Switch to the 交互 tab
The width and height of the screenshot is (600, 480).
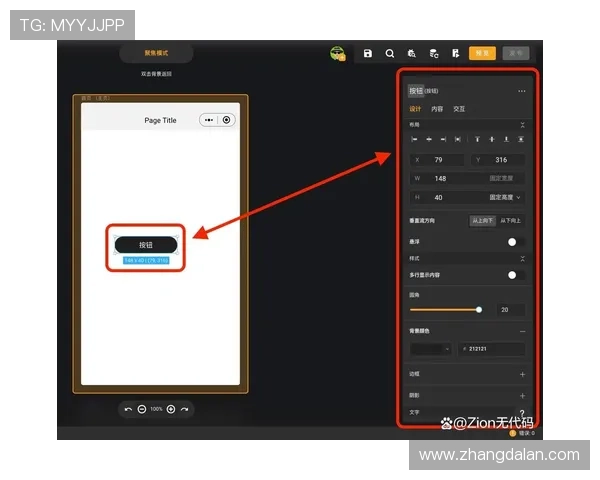click(x=459, y=108)
